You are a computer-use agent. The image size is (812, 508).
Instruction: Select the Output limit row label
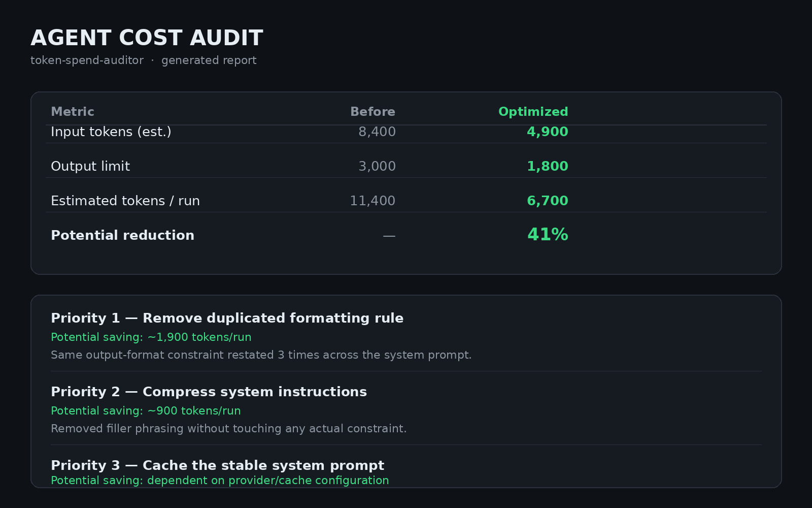[90, 167]
